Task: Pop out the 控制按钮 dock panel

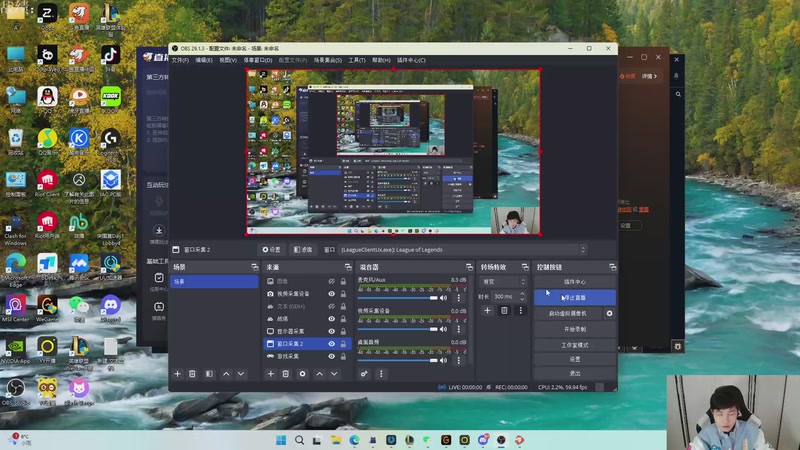Action: (612, 267)
